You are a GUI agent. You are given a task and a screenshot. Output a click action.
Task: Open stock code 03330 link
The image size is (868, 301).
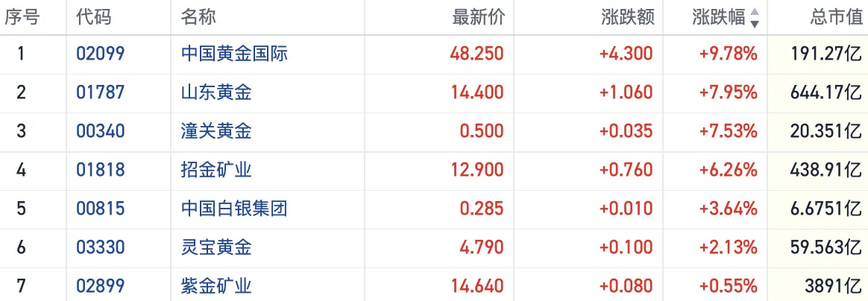pos(100,247)
